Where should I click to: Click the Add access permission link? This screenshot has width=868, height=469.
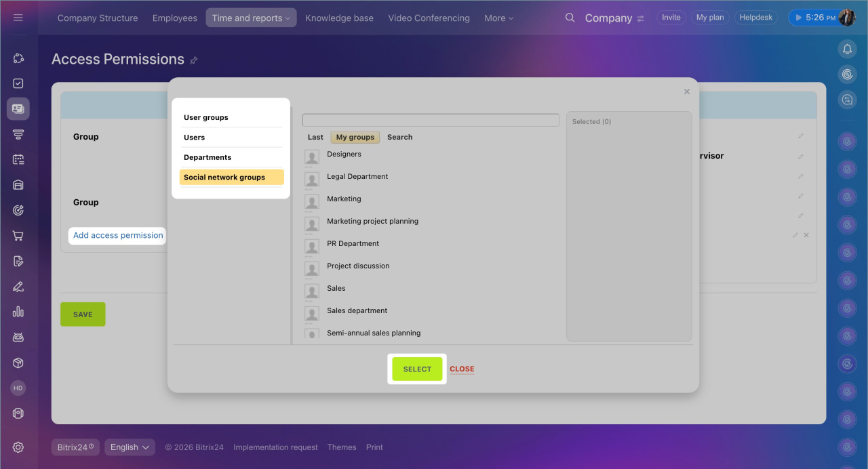[x=118, y=235]
